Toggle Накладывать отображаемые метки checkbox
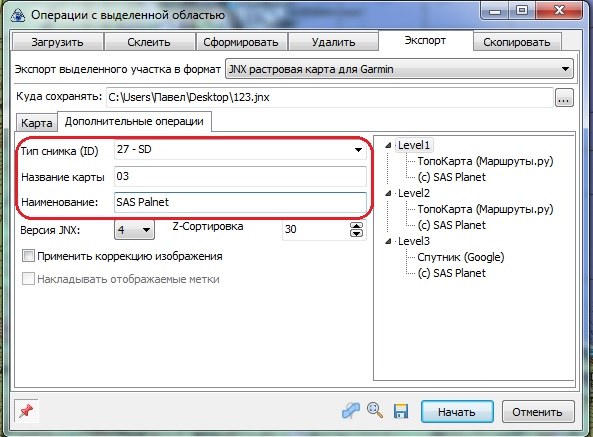This screenshot has width=593, height=437. (x=28, y=279)
